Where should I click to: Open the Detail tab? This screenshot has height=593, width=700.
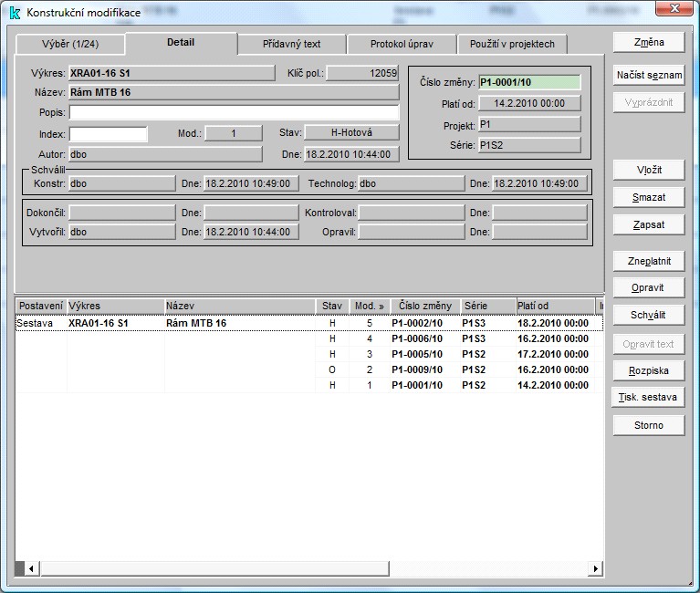click(181, 43)
